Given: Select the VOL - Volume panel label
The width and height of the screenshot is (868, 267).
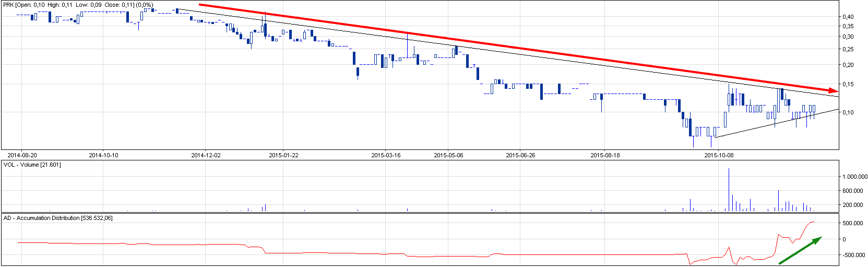Looking at the screenshot, I should pos(32,165).
